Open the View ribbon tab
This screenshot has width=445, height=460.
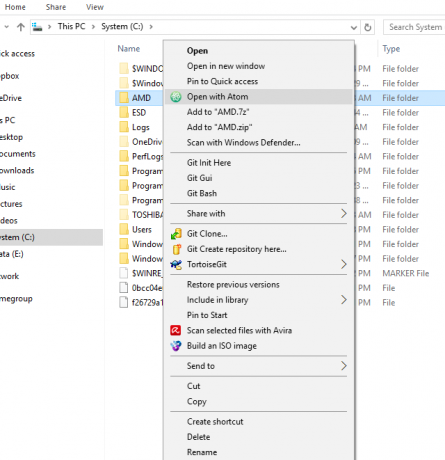tap(95, 7)
